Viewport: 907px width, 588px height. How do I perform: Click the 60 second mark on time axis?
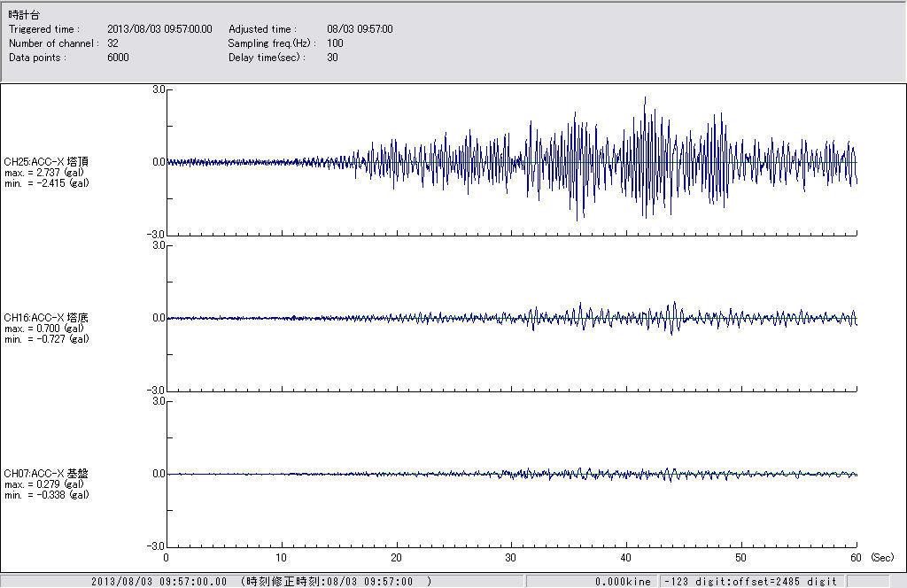(x=857, y=558)
